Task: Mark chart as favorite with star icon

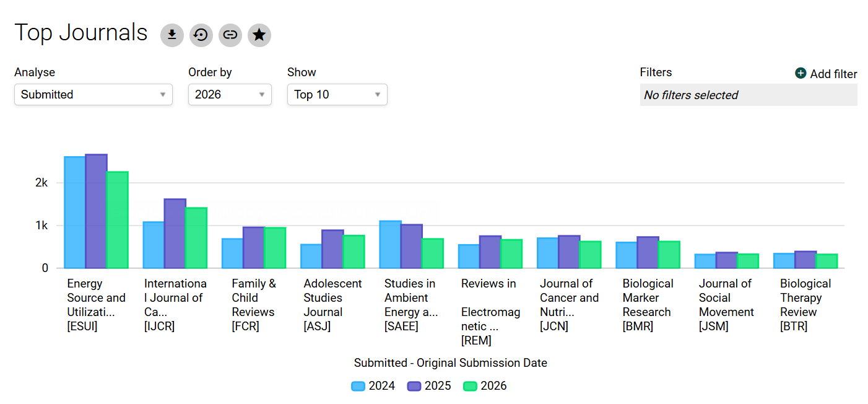Action: point(259,35)
